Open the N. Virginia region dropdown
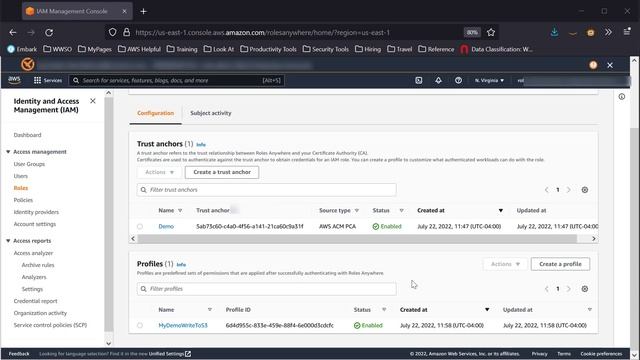Viewport: 640px width, 360px height. click(489, 80)
